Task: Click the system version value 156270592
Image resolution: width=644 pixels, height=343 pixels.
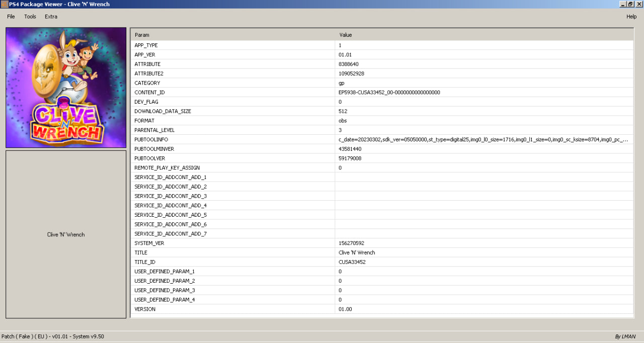Action: coord(351,243)
